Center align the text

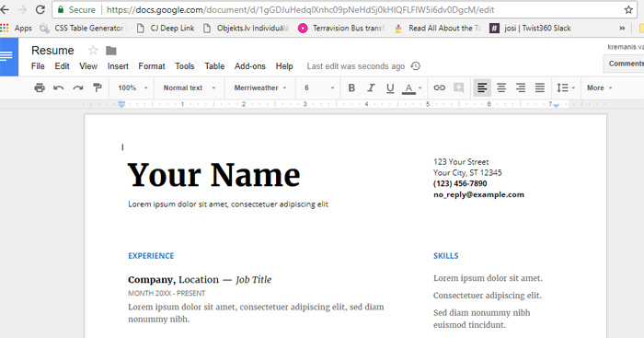pos(501,87)
